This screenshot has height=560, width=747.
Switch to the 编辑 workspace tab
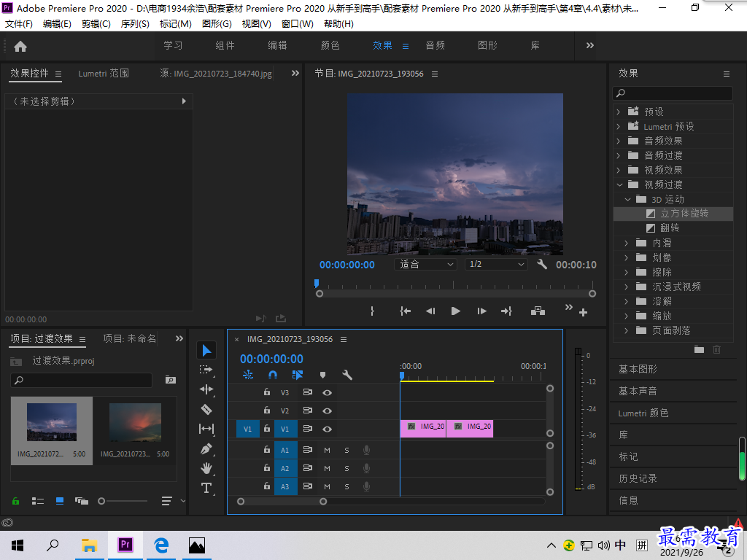(x=277, y=45)
